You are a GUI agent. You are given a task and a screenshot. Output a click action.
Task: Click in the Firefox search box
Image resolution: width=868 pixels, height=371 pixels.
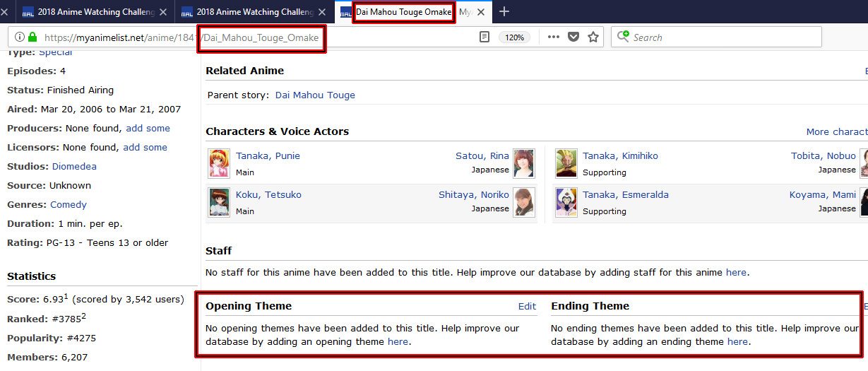click(720, 37)
